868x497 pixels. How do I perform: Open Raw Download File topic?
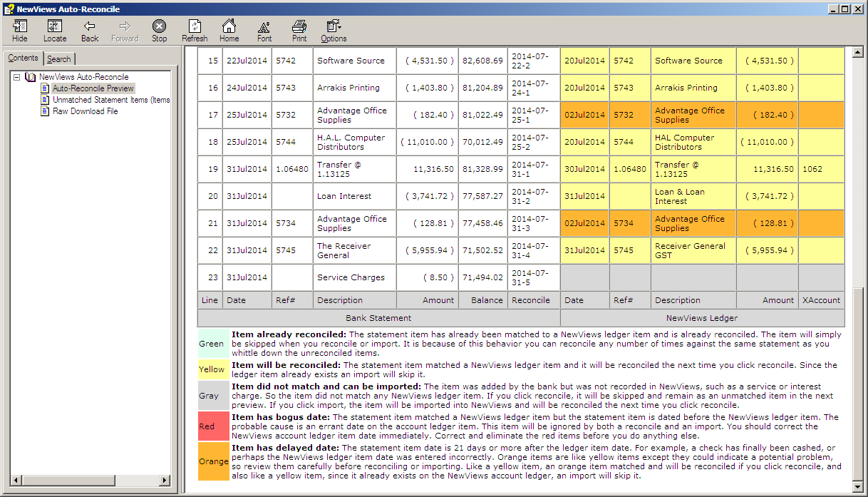(85, 111)
